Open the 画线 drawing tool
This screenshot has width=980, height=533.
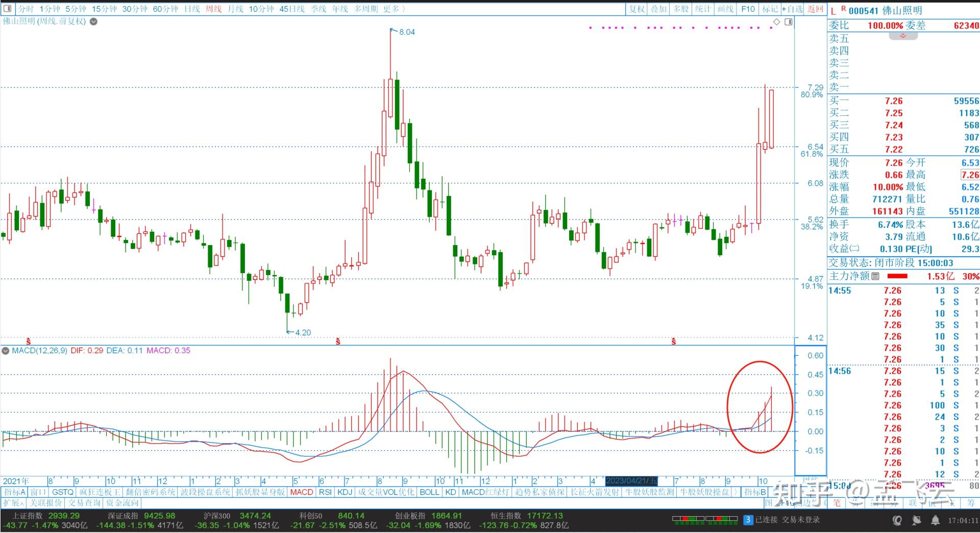725,9
